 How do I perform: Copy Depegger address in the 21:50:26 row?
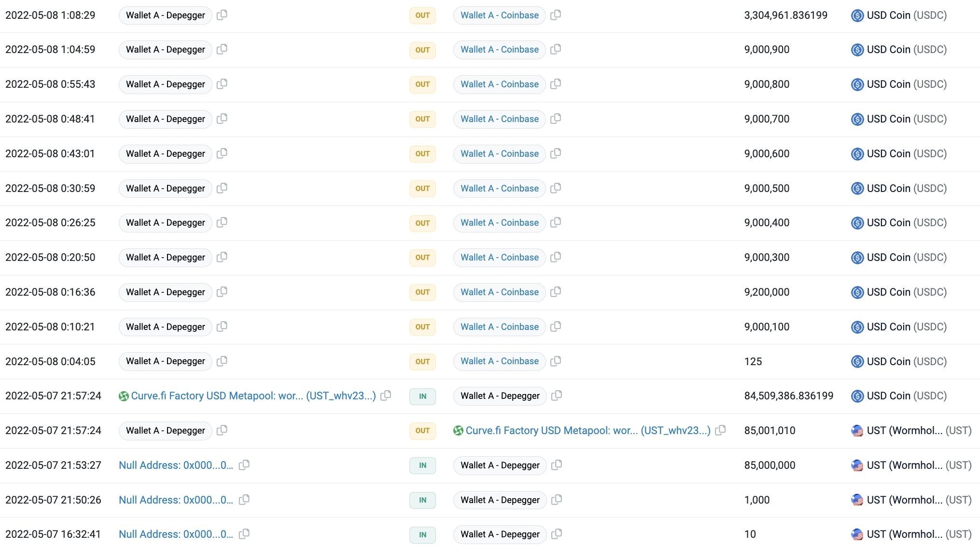(x=557, y=500)
